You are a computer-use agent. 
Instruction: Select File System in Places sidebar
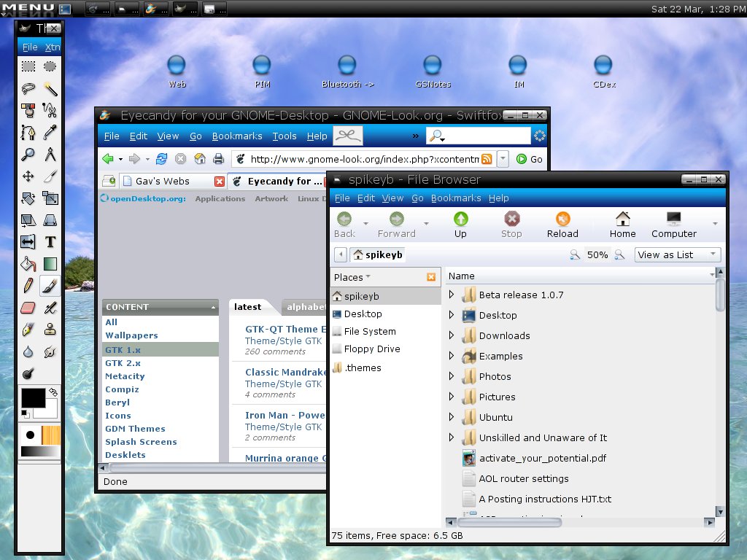point(370,332)
